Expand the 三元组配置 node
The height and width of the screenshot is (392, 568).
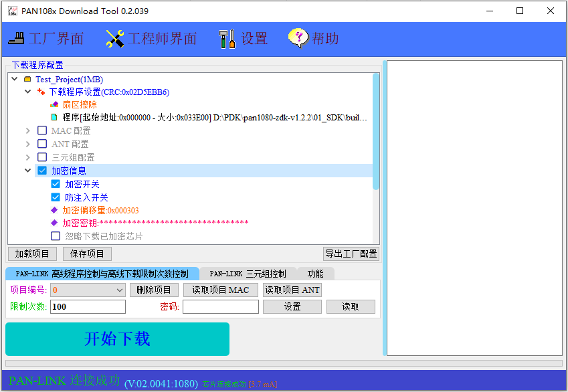(x=28, y=158)
